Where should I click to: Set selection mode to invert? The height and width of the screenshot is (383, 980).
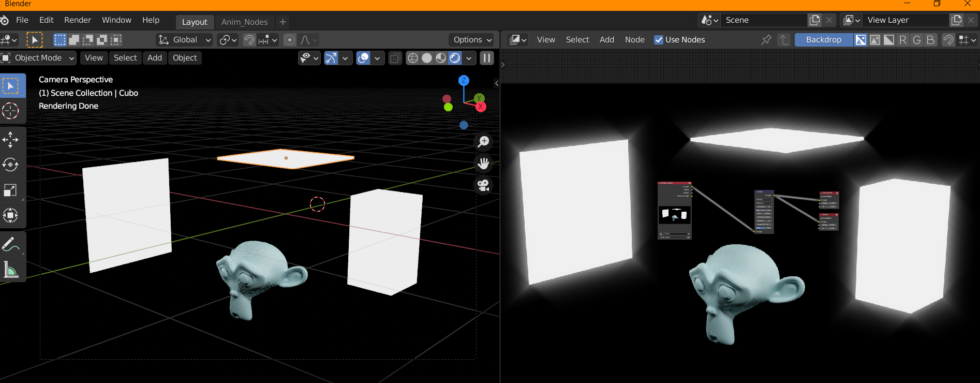click(102, 40)
